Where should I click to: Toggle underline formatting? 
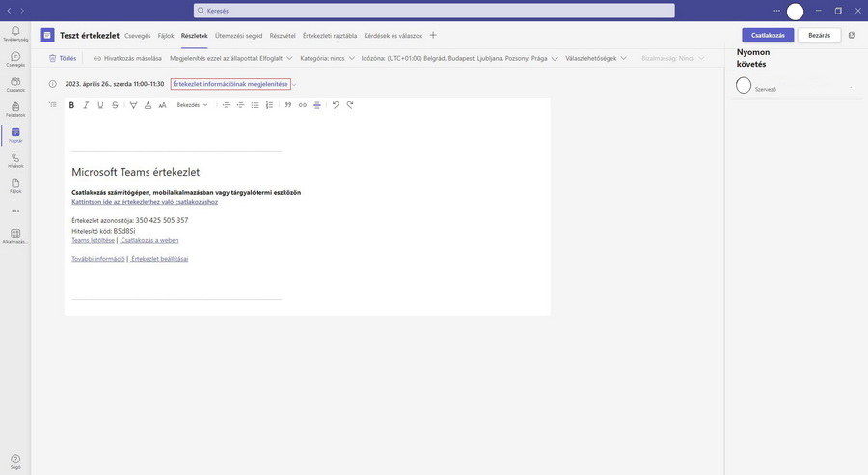[x=100, y=105]
